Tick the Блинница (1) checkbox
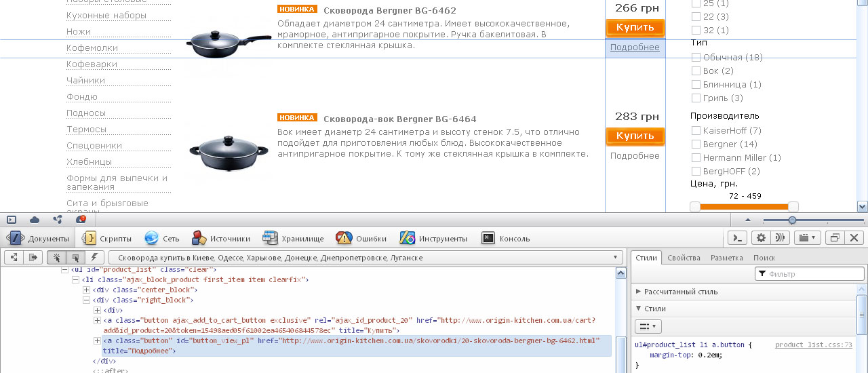The image size is (868, 373). click(696, 85)
